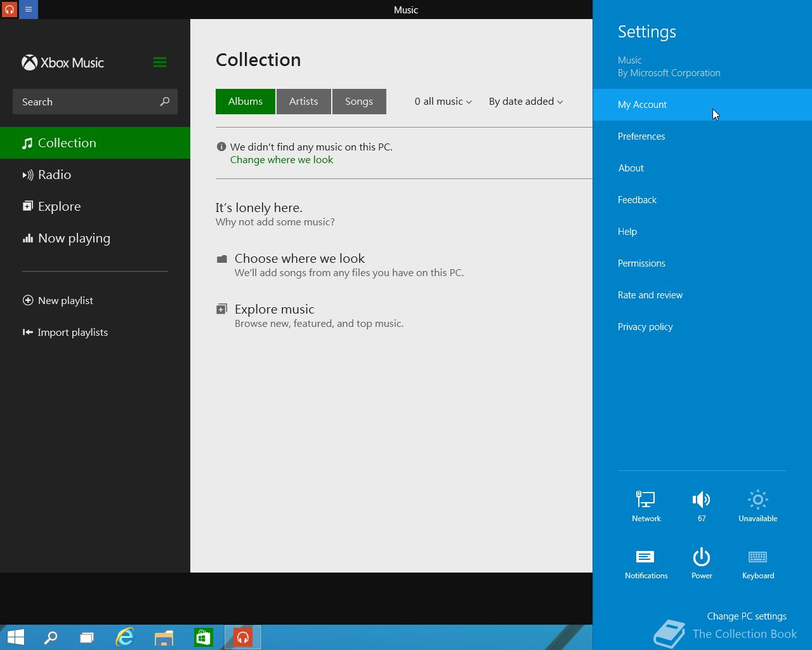Click the folder icon beside Choose where we look

coord(221,258)
